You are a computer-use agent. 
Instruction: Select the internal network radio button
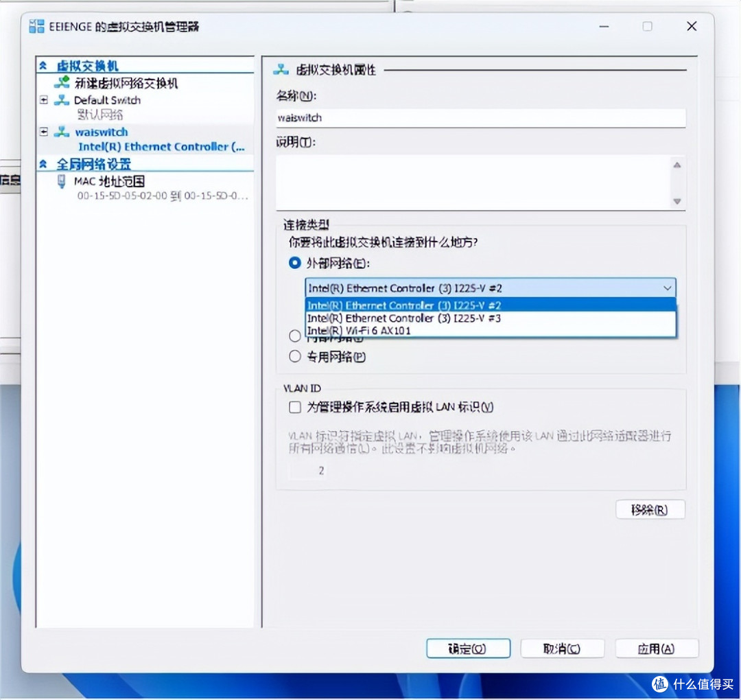click(x=295, y=336)
